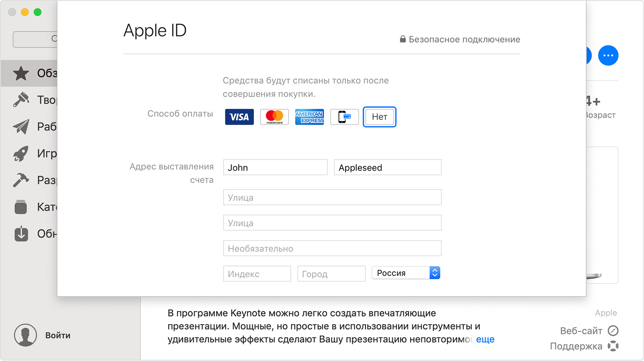The height and width of the screenshot is (361, 644).
Task: Select mobile phone billing payment icon
Action: click(x=344, y=117)
